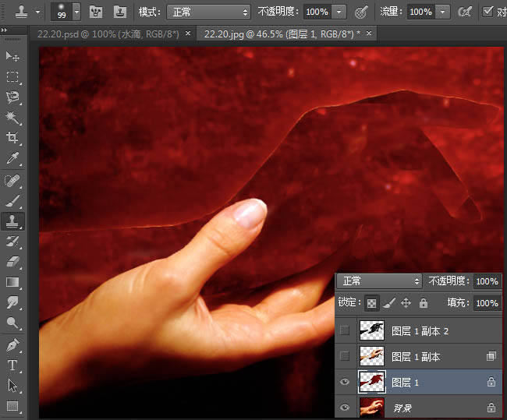507x420 pixels.
Task: Toggle lock position
Action: pyautogui.click(x=406, y=303)
